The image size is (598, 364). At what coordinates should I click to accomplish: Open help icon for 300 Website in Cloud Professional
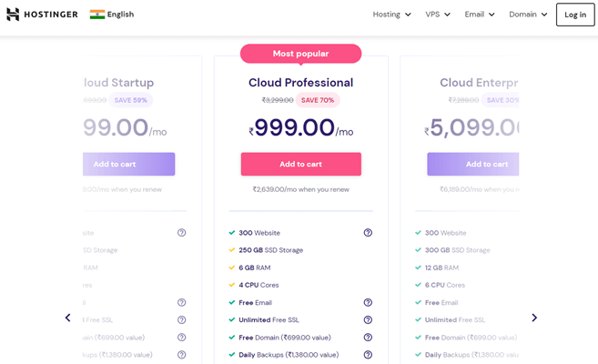(x=368, y=232)
